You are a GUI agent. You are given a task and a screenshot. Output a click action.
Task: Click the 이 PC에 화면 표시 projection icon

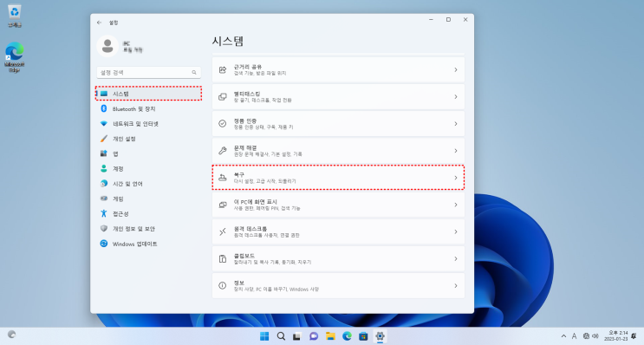[x=223, y=205]
